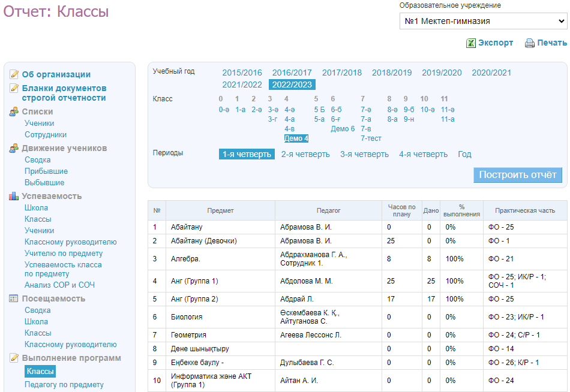Go to Педагогу по предмету report

click(64, 385)
